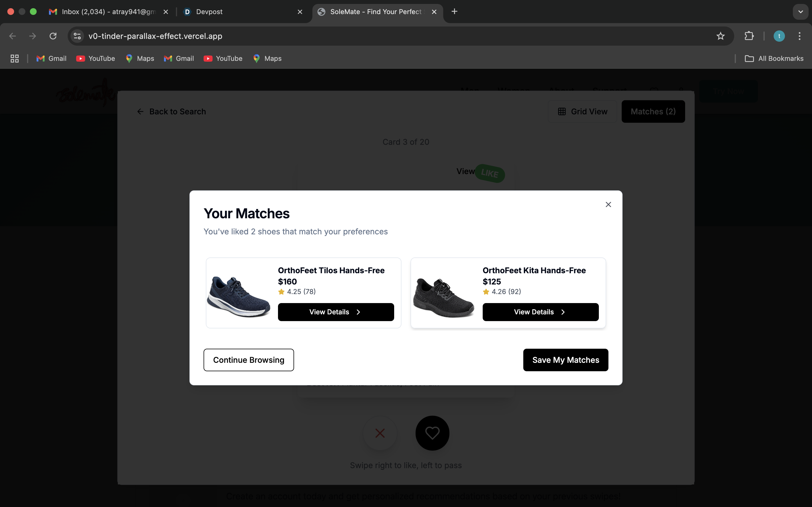Open the All Bookmarks folder
This screenshot has height=507, width=812.
(774, 58)
